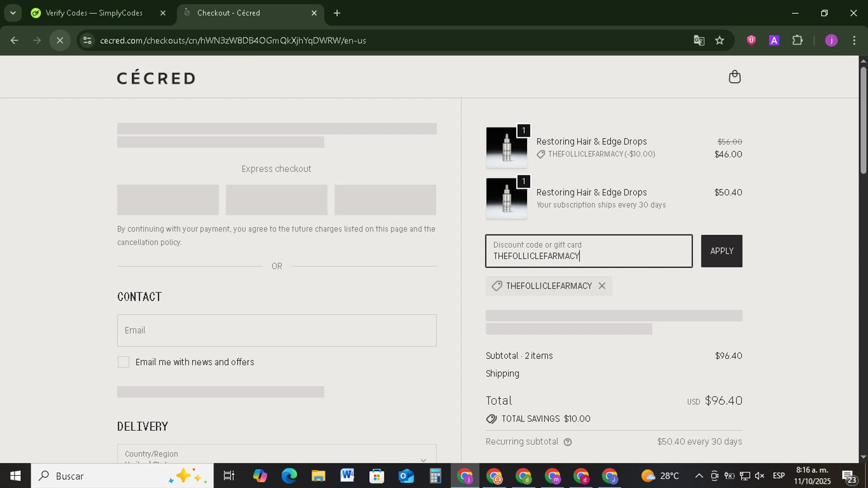Image resolution: width=868 pixels, height=488 pixels.
Task: Open File Explorer from taskbar
Action: (318, 476)
